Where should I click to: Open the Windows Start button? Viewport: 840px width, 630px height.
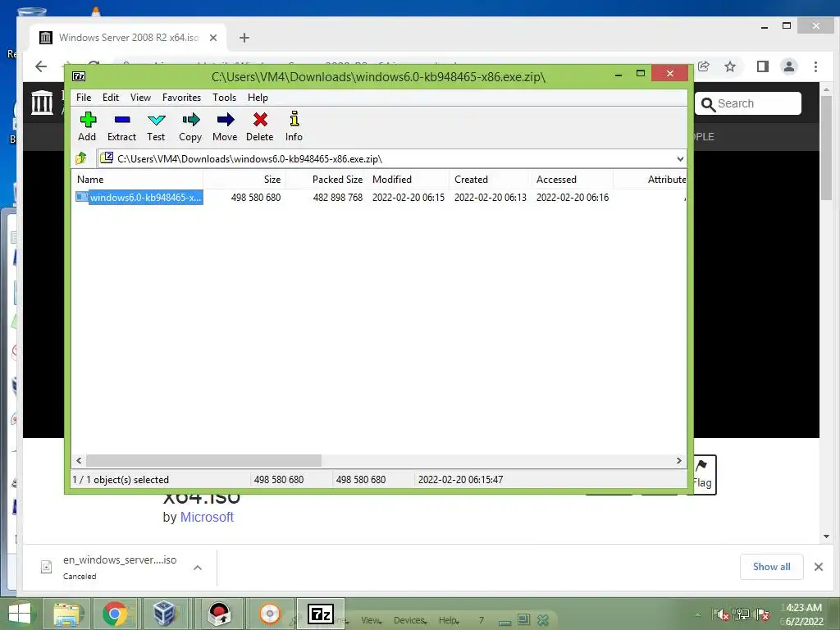[20, 614]
